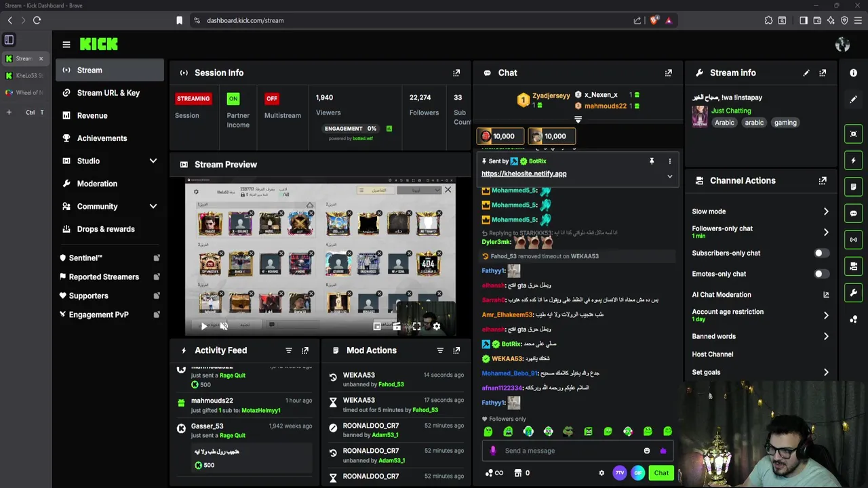The width and height of the screenshot is (868, 488).
Task: Pop out the Mod Actions panel
Action: coord(456,350)
